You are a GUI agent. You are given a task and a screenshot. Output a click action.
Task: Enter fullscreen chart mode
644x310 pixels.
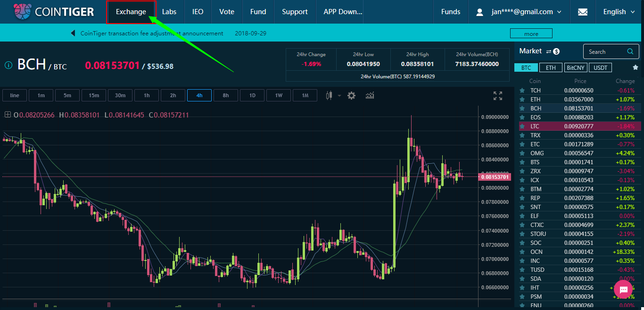[497, 96]
